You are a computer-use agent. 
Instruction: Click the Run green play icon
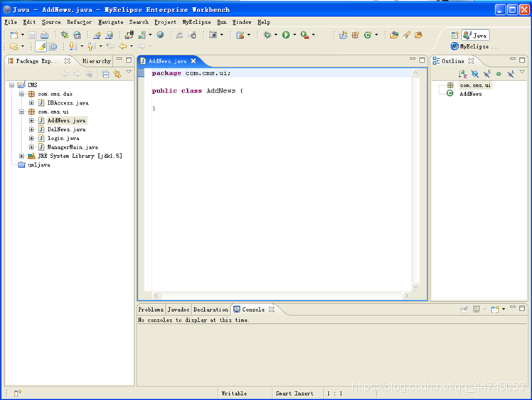click(286, 35)
